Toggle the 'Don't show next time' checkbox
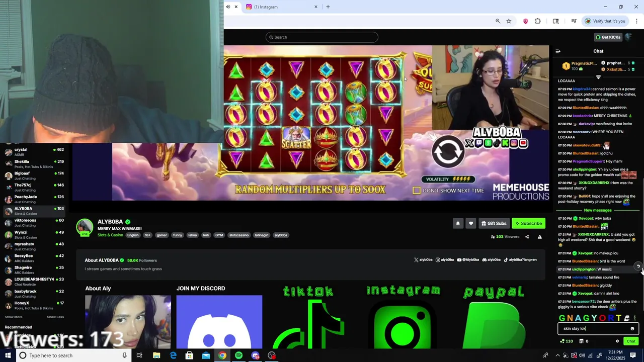 [416, 191]
